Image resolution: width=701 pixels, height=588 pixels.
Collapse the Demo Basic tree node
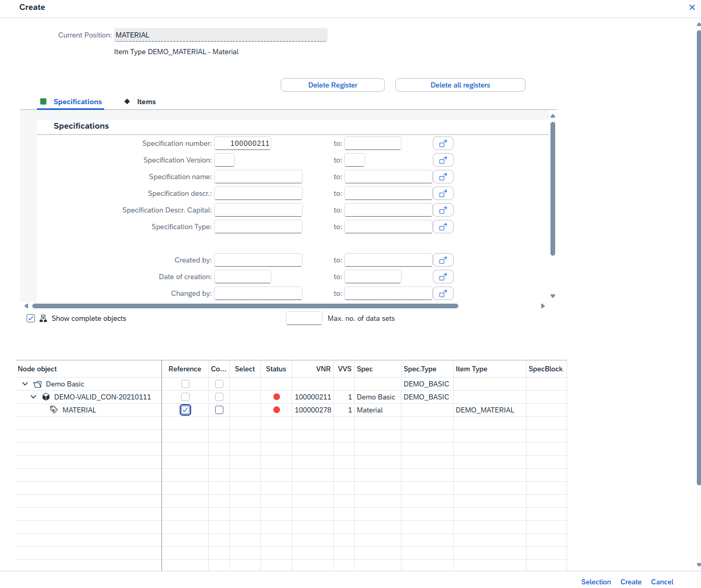[25, 384]
